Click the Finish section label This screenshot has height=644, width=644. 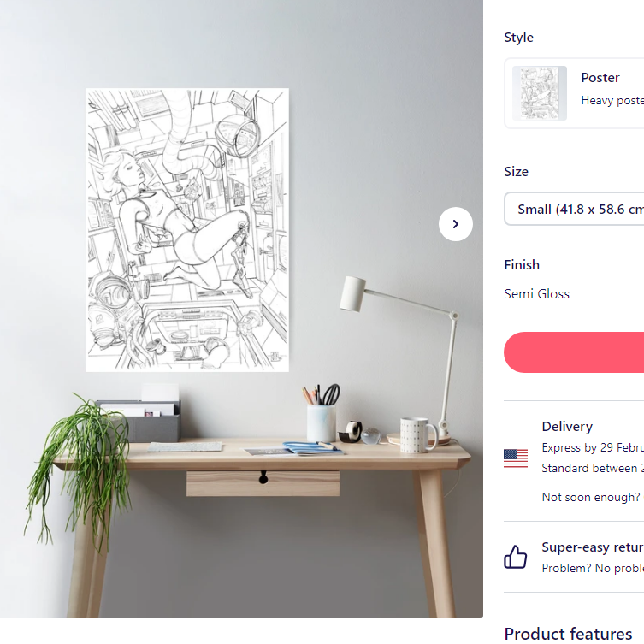(x=522, y=264)
